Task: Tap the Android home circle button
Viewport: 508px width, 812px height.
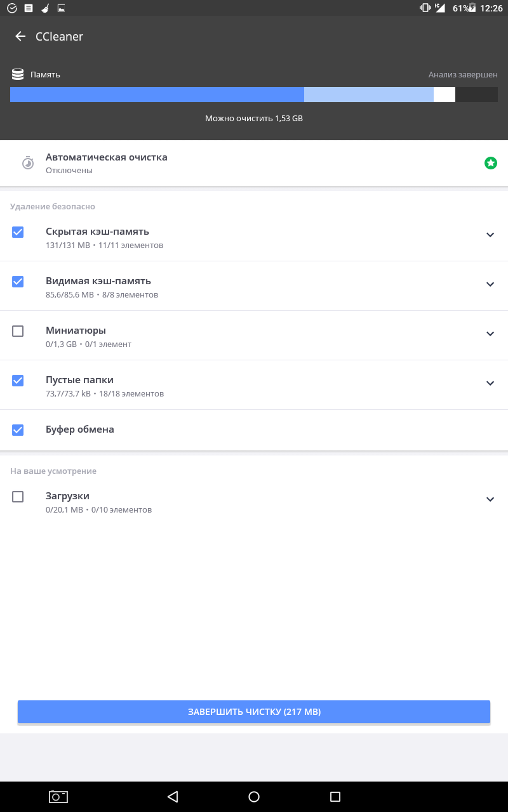Action: tap(254, 797)
